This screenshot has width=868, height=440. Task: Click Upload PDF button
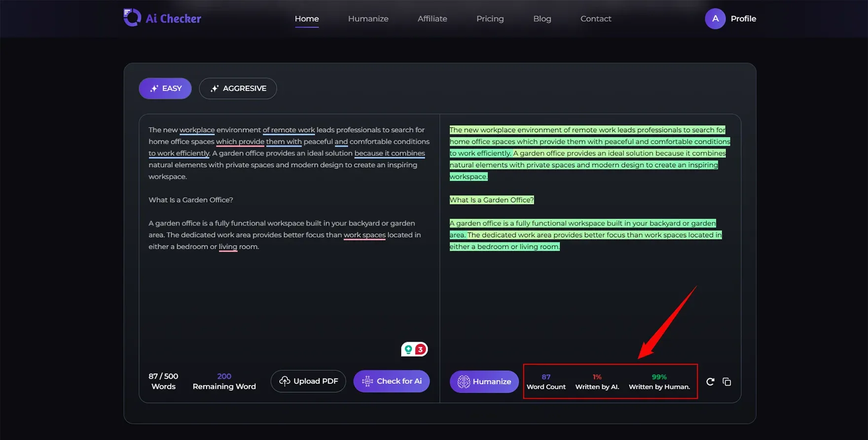coord(308,381)
